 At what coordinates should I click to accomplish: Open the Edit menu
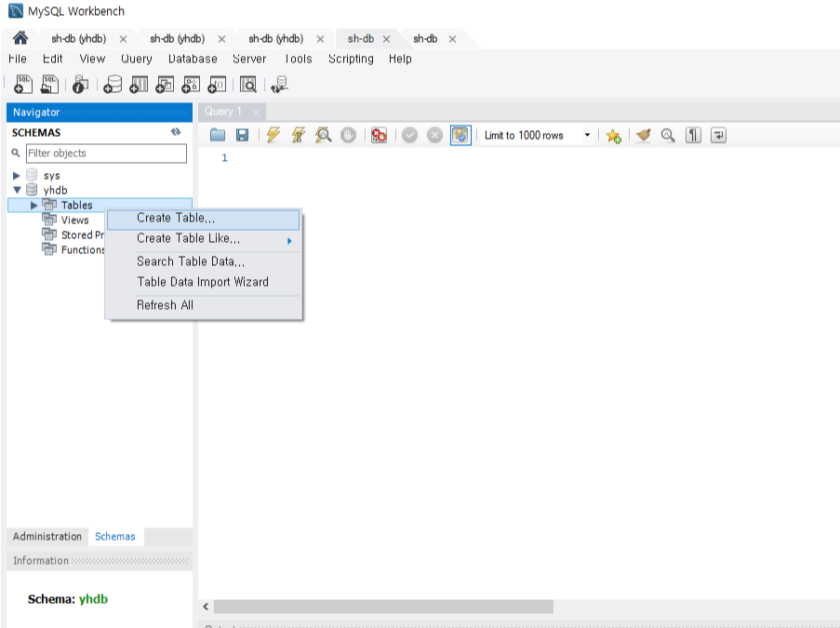coord(52,59)
